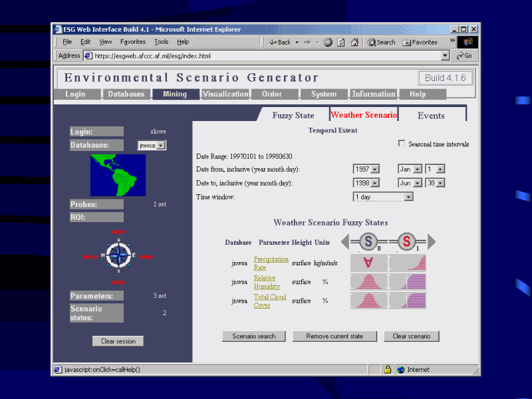This screenshot has height=399, width=532.
Task: Go to the browser Home page icon
Action: coord(353,42)
